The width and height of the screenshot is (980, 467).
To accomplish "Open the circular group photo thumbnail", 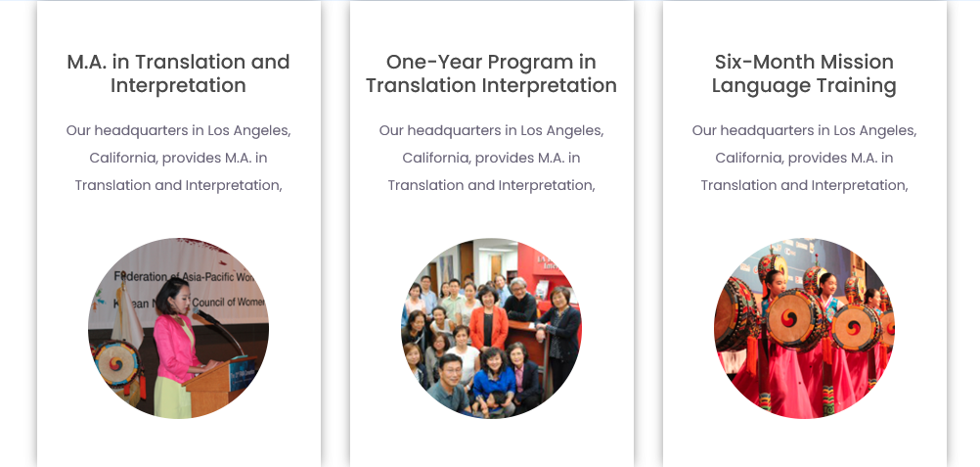I will (x=491, y=328).
